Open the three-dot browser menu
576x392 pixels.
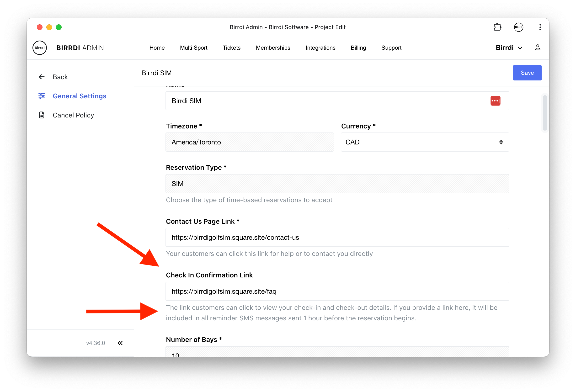(540, 27)
